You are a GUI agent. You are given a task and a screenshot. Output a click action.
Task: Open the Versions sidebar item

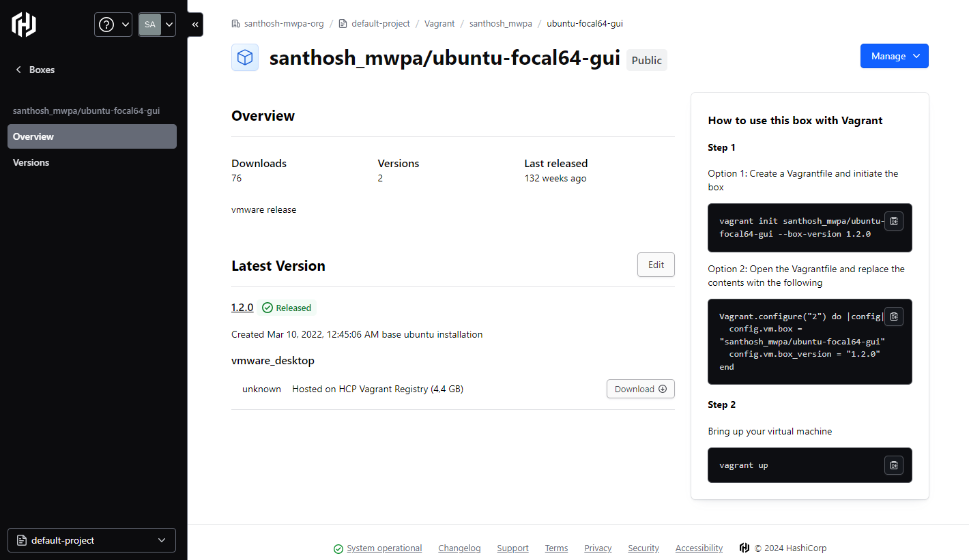point(31,162)
